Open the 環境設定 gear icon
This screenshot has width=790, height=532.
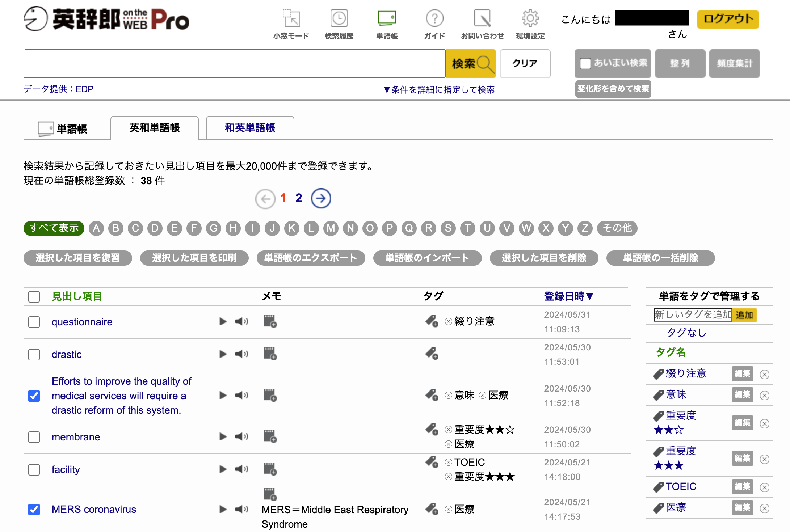(530, 19)
